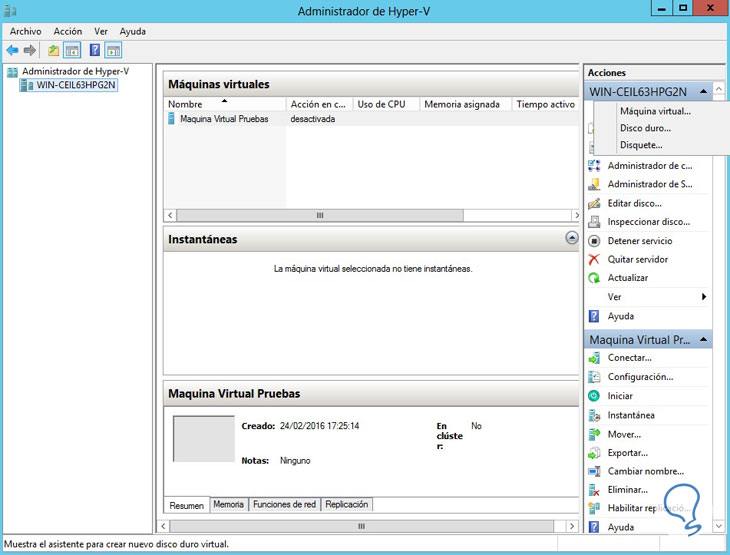
Task: Click the Cambiar nombre rename icon
Action: tap(594, 471)
